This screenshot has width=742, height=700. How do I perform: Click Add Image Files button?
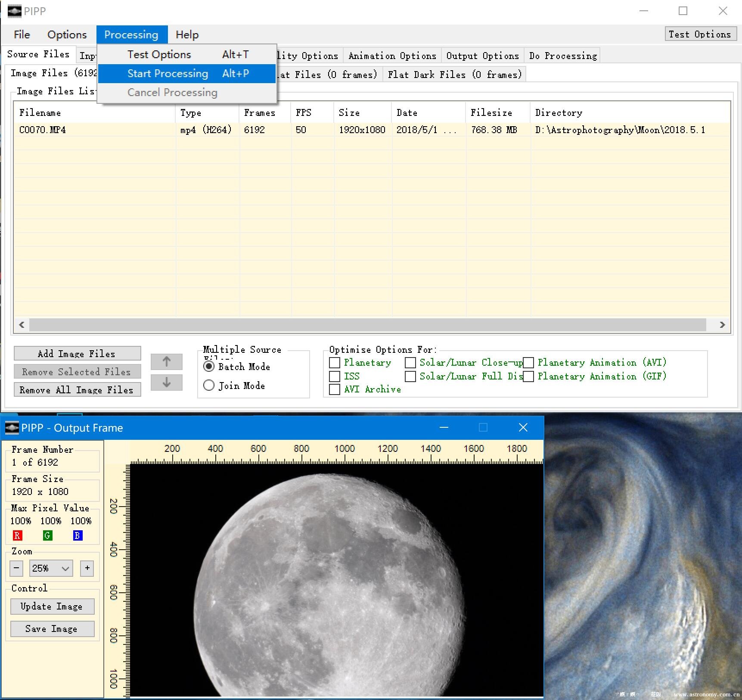tap(77, 354)
